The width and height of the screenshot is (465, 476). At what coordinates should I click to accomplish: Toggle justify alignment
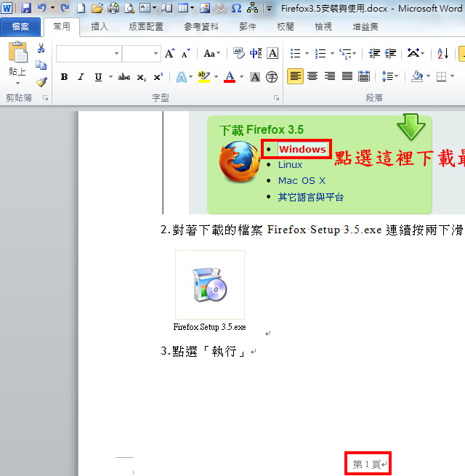347,76
